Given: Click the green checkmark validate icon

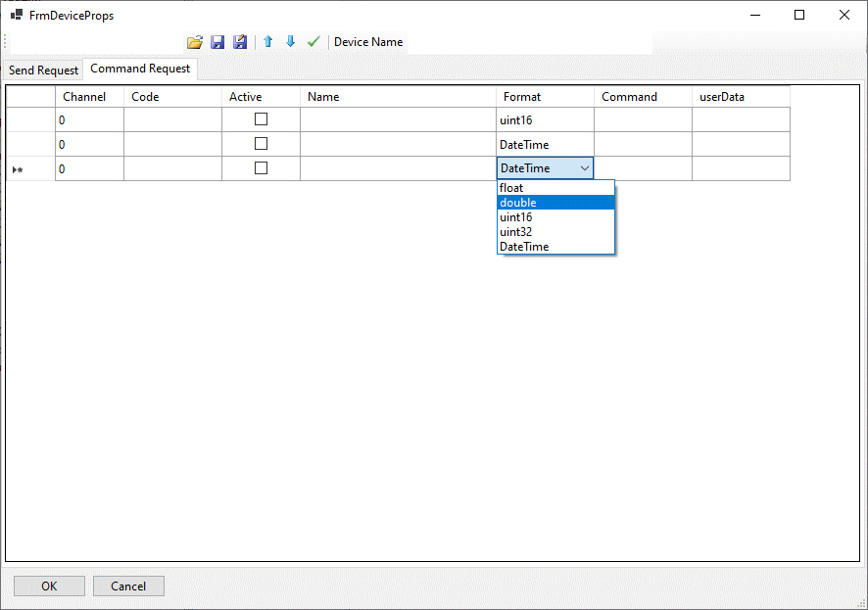Looking at the screenshot, I should tap(313, 41).
